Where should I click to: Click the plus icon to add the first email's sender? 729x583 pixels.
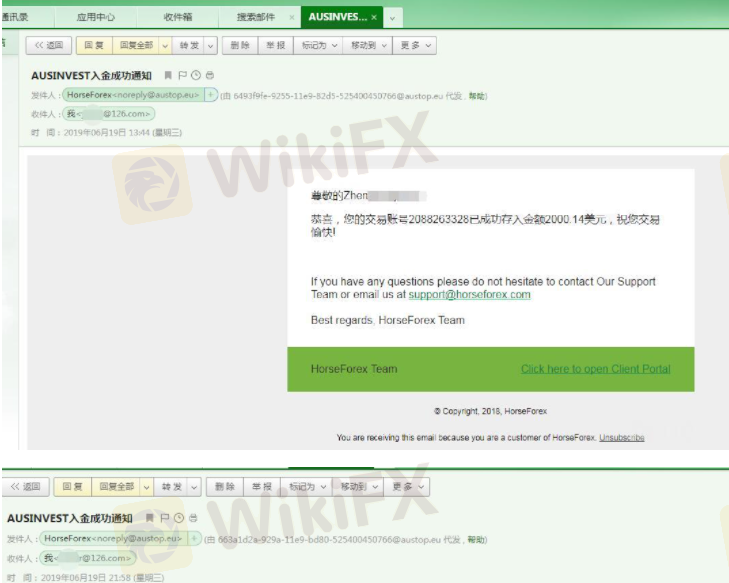point(211,95)
